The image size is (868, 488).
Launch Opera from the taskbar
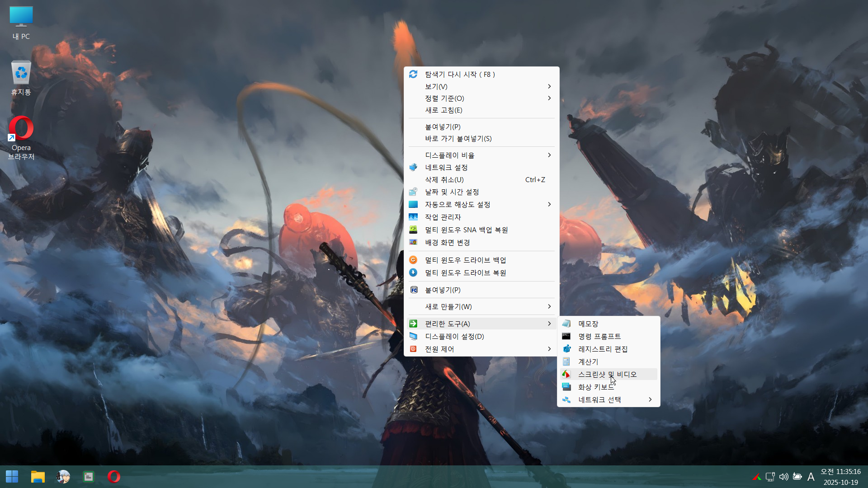click(x=113, y=476)
